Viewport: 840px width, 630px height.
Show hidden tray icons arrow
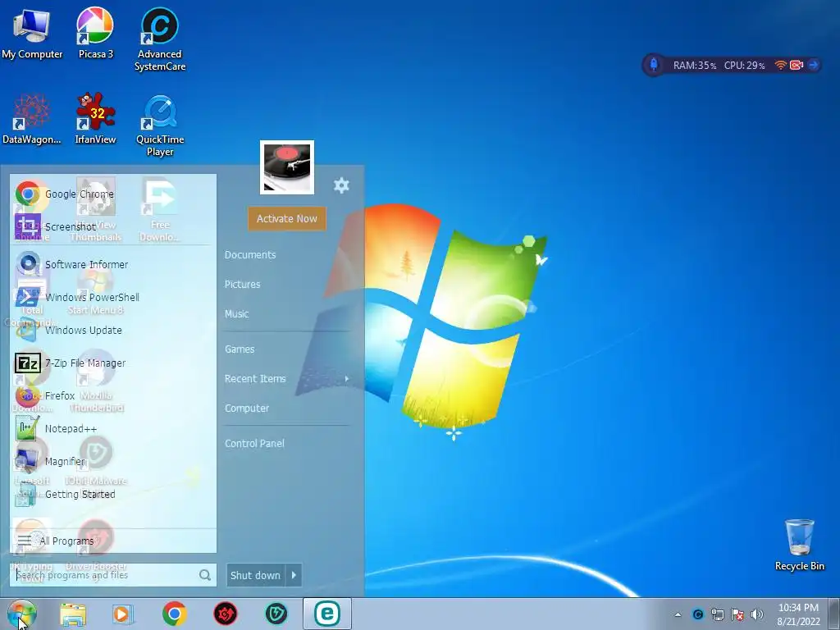pos(678,614)
